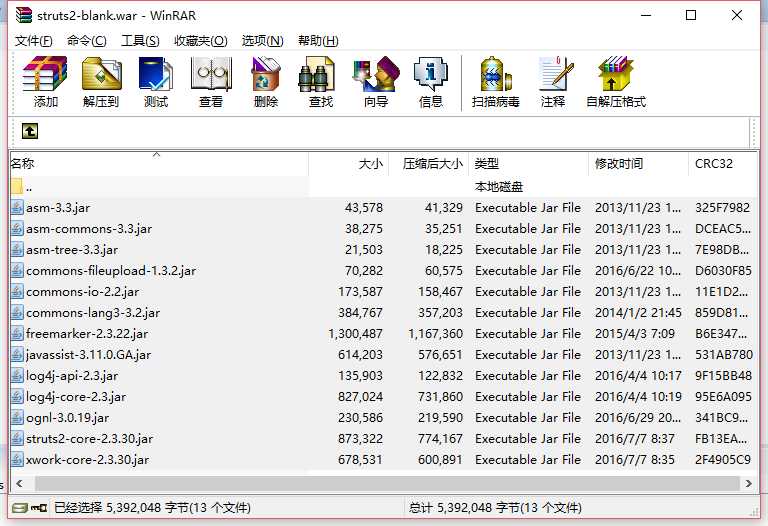Click the key icon in status bar
This screenshot has height=526, width=768.
(39, 508)
